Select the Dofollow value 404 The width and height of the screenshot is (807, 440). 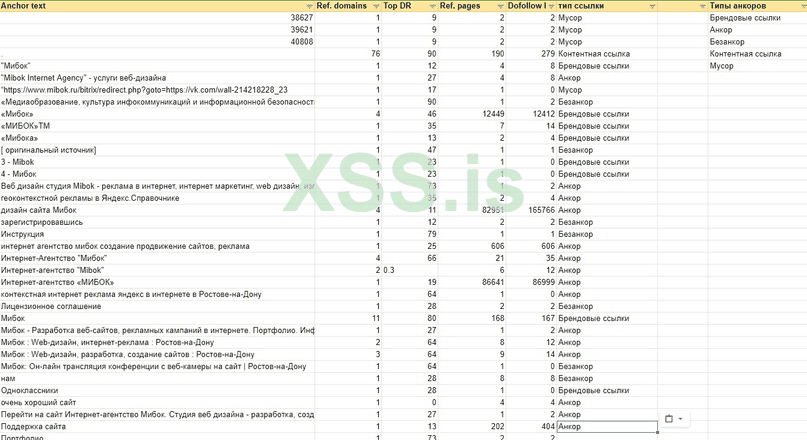[x=531, y=426]
